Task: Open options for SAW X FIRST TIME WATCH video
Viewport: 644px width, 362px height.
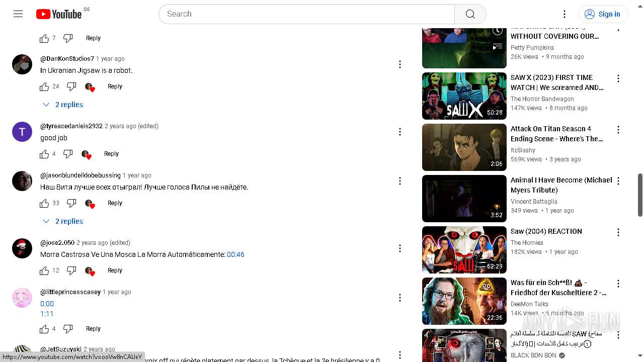Action: pyautogui.click(x=618, y=78)
